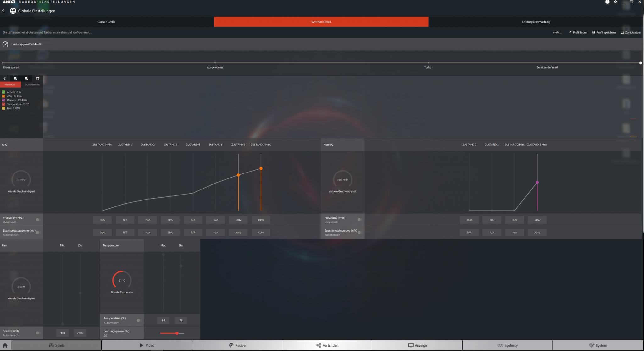Click the Zustand 7 frequency field 1692
This screenshot has width=644, height=351.
coord(261,220)
